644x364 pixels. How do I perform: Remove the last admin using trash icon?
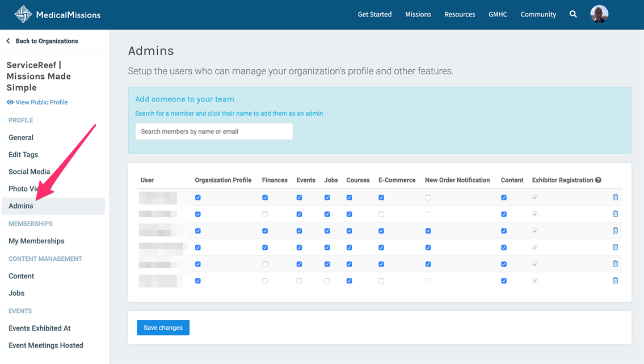615,281
